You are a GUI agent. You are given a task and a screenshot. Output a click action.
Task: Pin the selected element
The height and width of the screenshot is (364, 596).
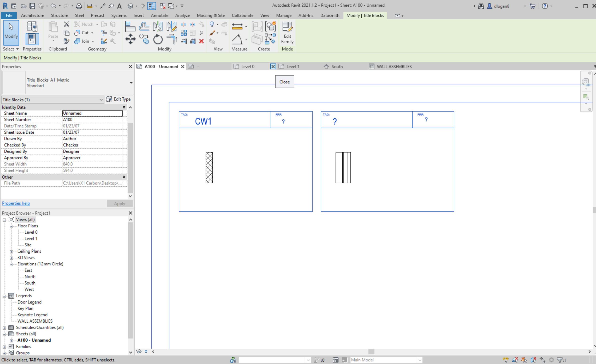201,33
